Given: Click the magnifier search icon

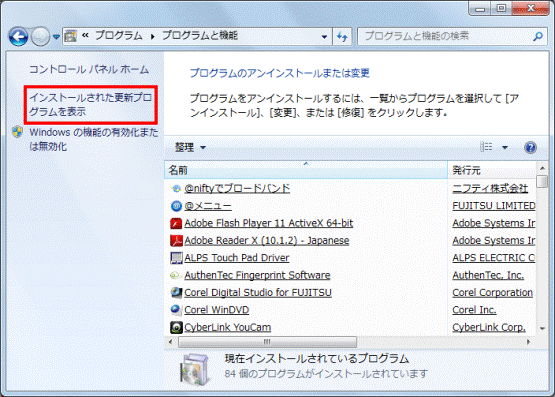Looking at the screenshot, I should point(538,36).
